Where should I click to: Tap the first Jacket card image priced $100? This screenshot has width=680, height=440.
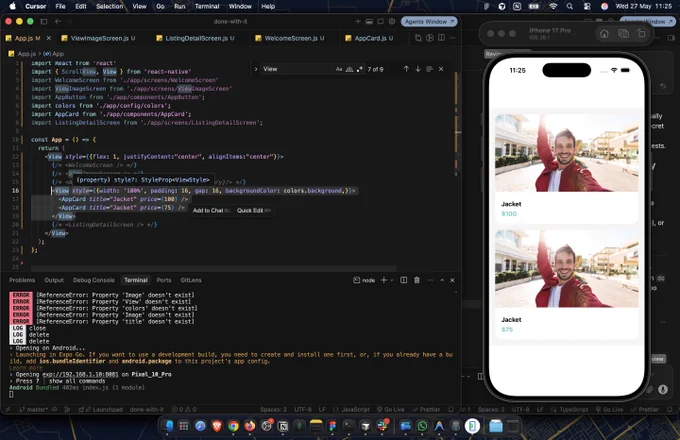566,153
